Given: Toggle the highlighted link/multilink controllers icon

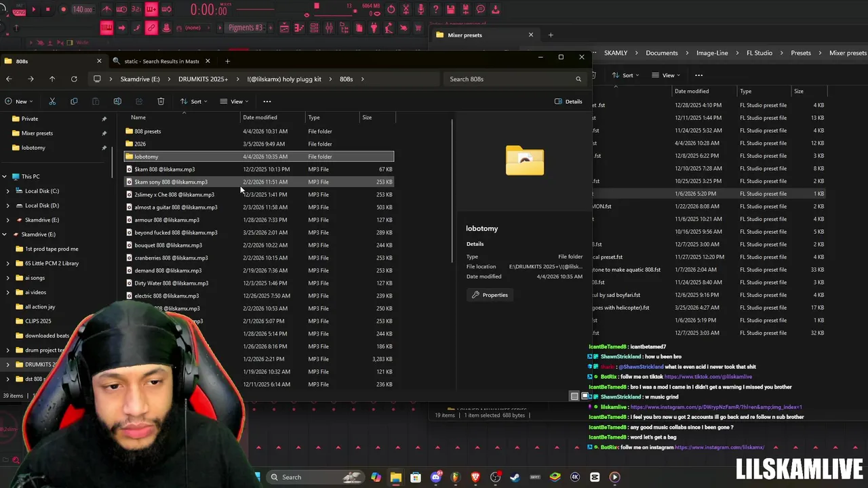Looking at the screenshot, I should (151, 28).
